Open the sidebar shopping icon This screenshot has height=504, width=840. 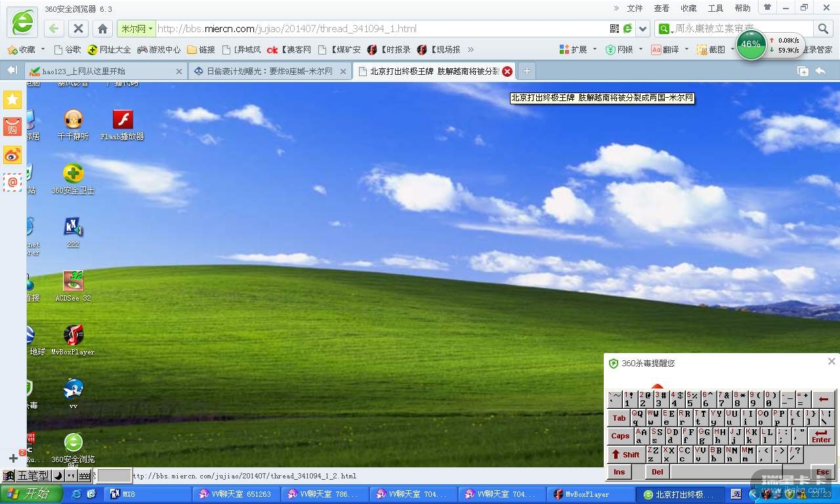pyautogui.click(x=12, y=127)
